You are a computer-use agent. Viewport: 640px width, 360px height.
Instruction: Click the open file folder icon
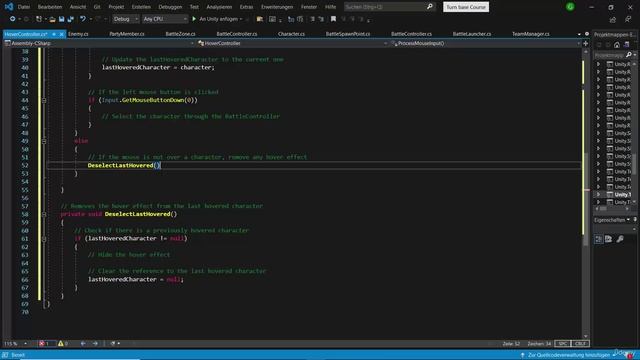point(52,19)
